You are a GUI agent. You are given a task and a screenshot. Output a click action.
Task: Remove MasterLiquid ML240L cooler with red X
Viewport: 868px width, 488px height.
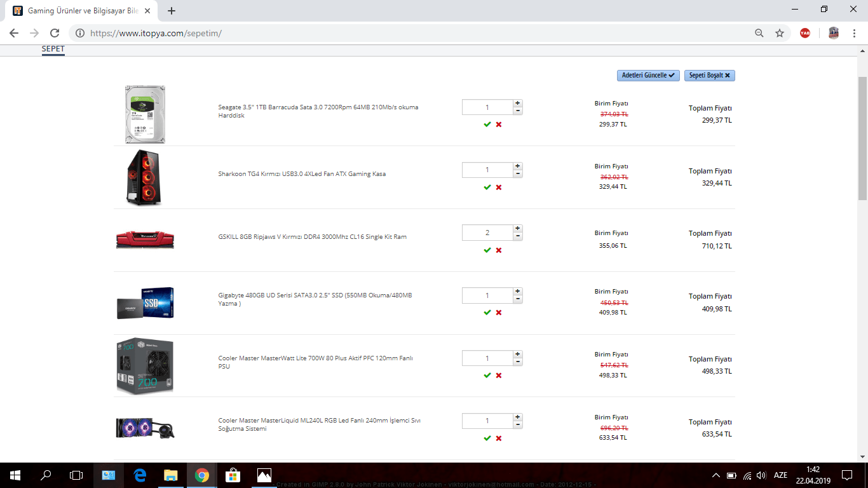pyautogui.click(x=499, y=438)
